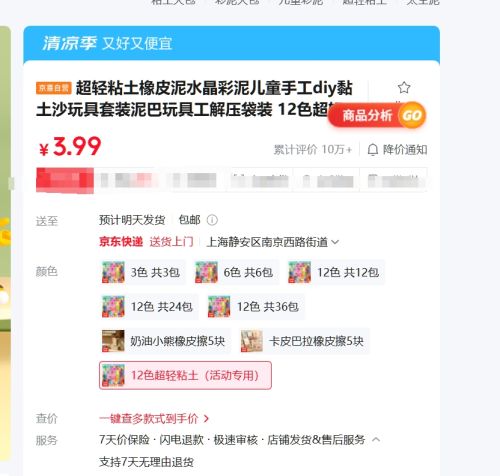Click the shipping info circle icon
Screen dimensions: 500x476
(x=212, y=220)
